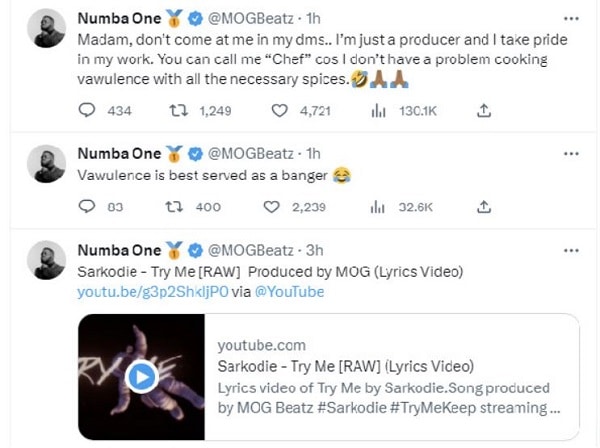Open more options on the first tweet
Viewport: 600px width, 448px height.
tap(571, 18)
